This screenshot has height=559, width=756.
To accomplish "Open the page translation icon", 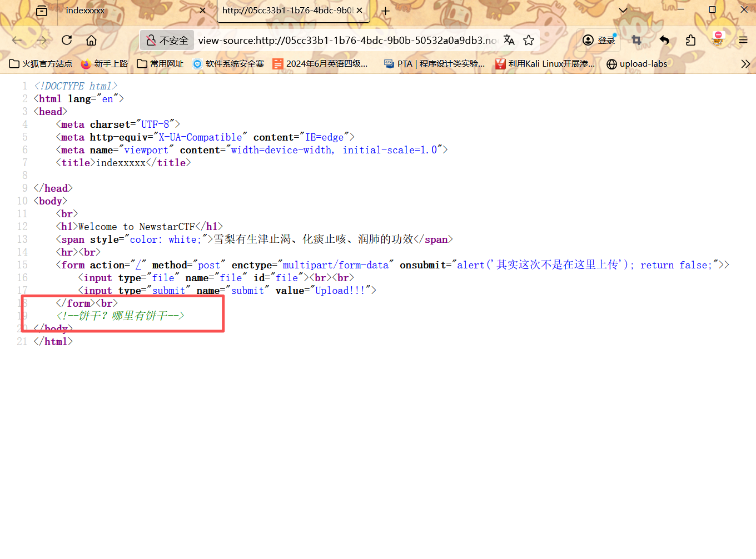I will tap(509, 40).
